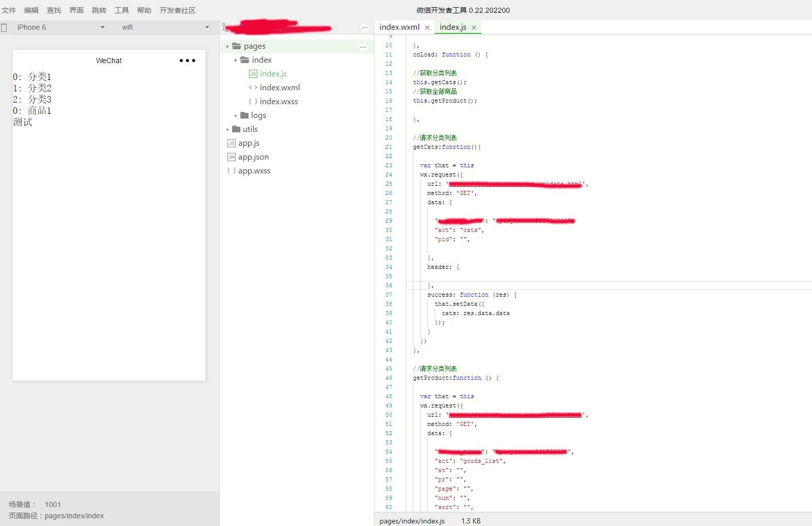Image resolution: width=812 pixels, height=526 pixels.
Task: Click '2: 分类3' in the simulator
Action: pyautogui.click(x=32, y=100)
